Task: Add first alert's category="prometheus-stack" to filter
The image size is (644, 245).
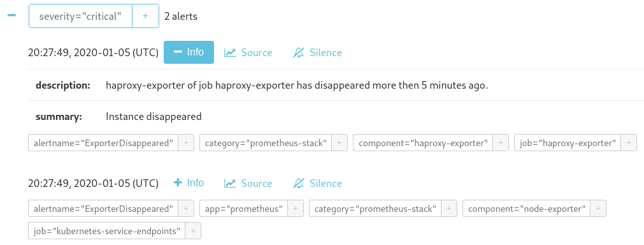Action: click(340, 143)
